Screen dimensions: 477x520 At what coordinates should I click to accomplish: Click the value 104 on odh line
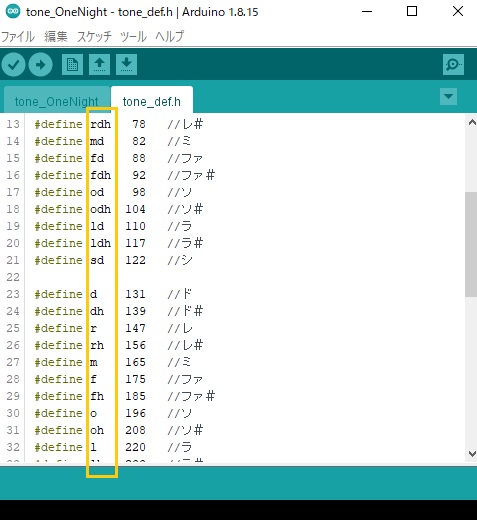[135, 209]
